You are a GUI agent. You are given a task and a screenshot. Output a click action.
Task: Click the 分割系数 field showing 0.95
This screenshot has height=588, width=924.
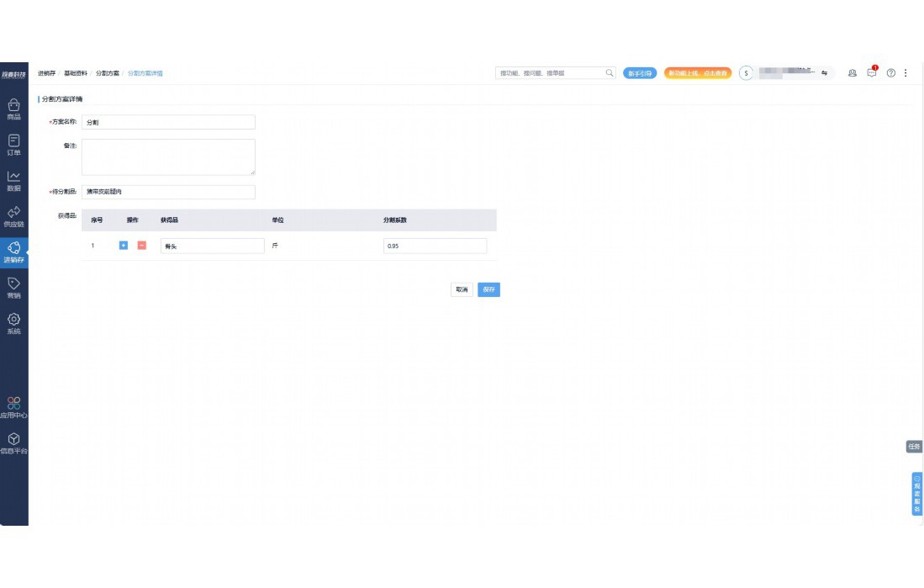[x=435, y=246]
